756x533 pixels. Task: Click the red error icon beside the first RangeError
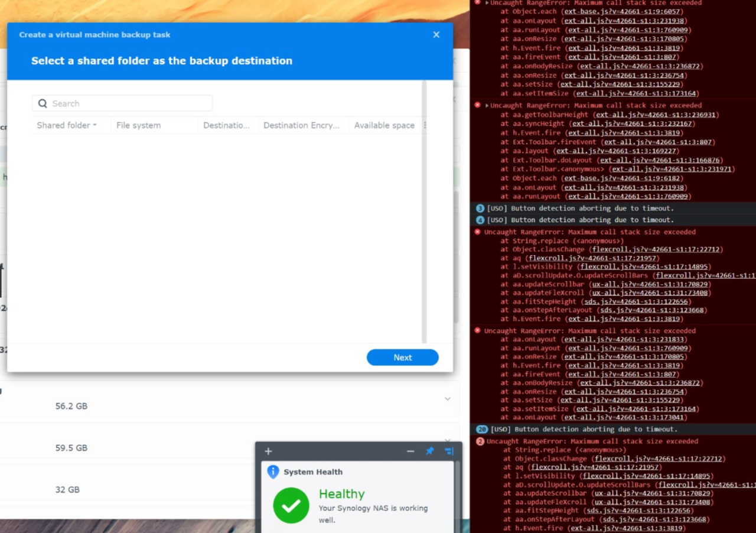point(478,3)
